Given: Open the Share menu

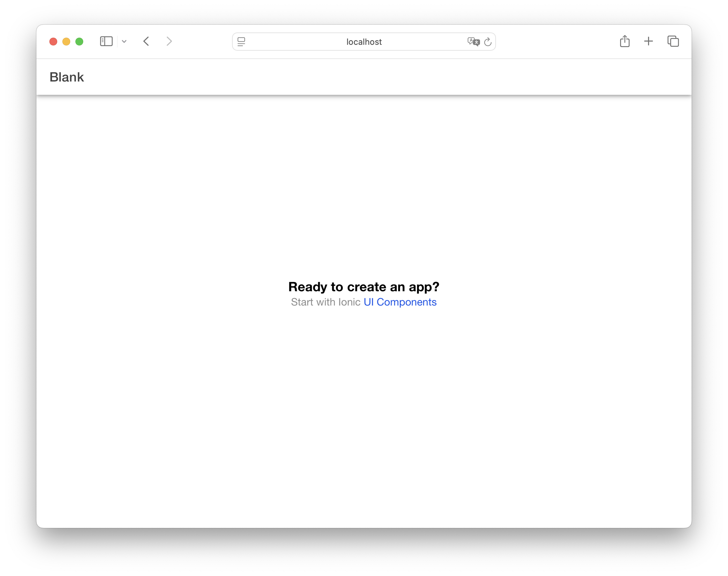Looking at the screenshot, I should pyautogui.click(x=625, y=41).
